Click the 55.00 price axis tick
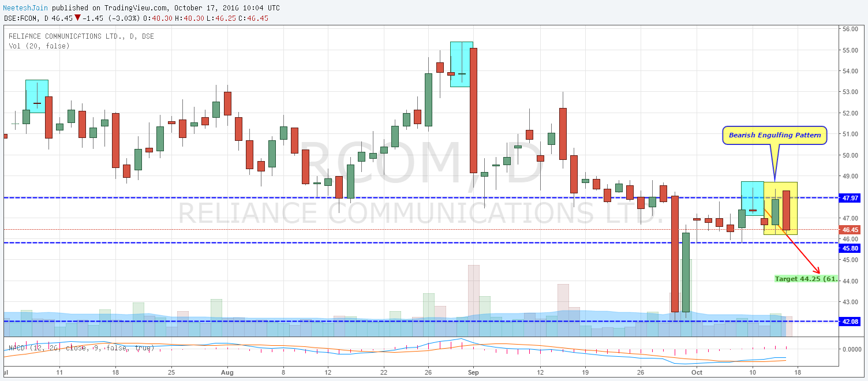 coord(851,50)
